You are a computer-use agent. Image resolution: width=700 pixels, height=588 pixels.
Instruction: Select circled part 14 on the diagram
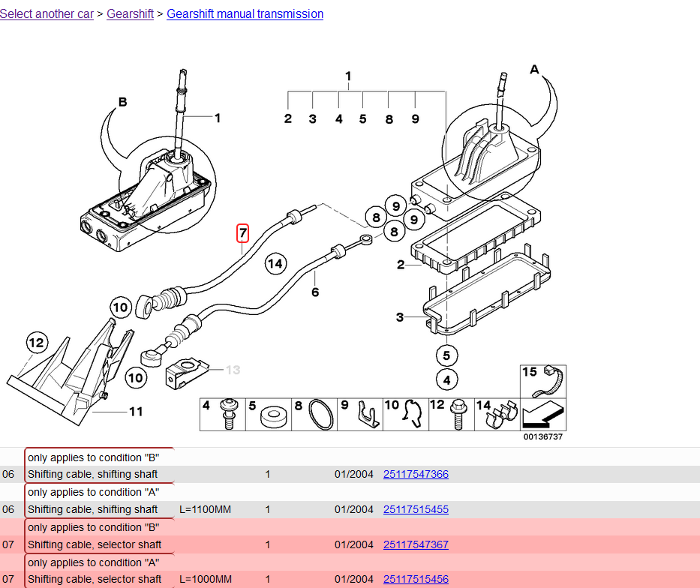pos(275,263)
